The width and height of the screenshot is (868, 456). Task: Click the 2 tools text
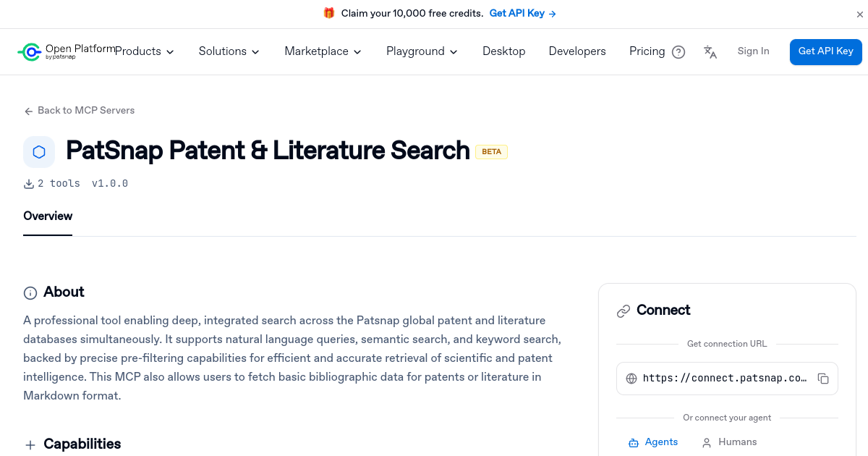pos(59,184)
